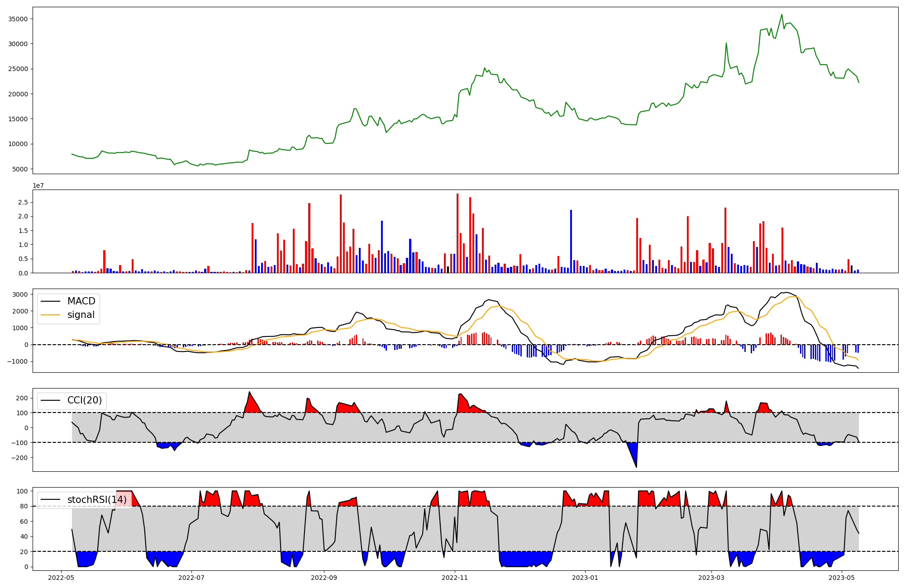This screenshot has height=588, width=905.
Task: Click the CCI(20) legend label
Action: point(85,400)
